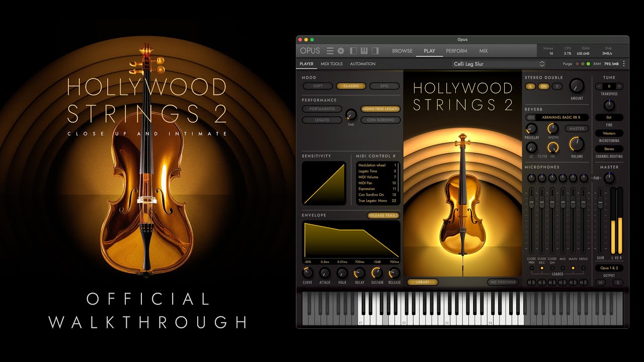Click the SRND microphone fader
The width and height of the screenshot is (644, 362).
click(x=583, y=202)
